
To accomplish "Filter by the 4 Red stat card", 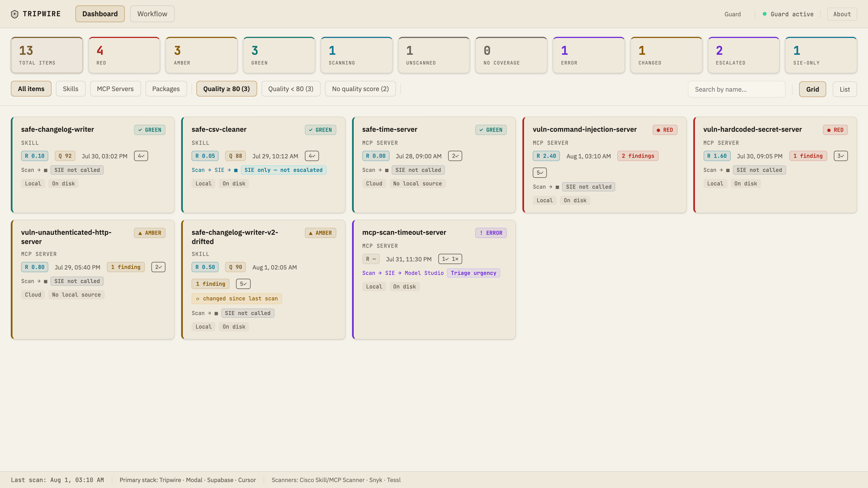I will tap(124, 55).
